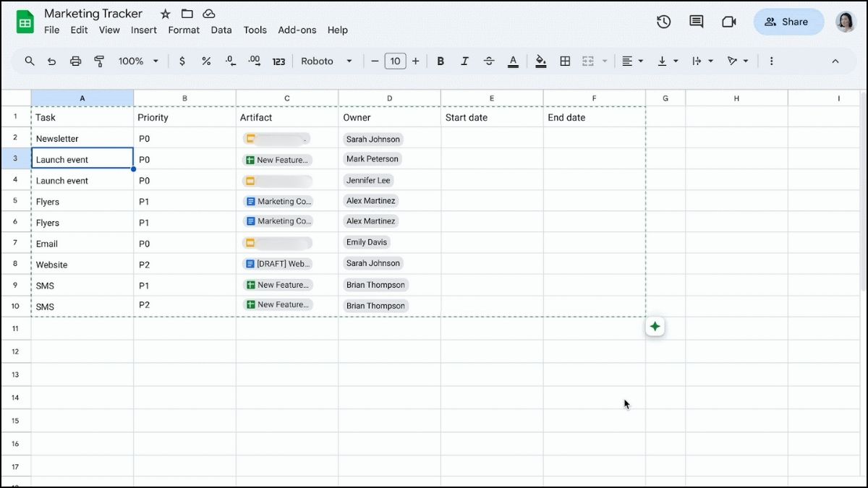Open the Mark Peterson owner chip
This screenshot has width=868, height=488.
pos(373,159)
